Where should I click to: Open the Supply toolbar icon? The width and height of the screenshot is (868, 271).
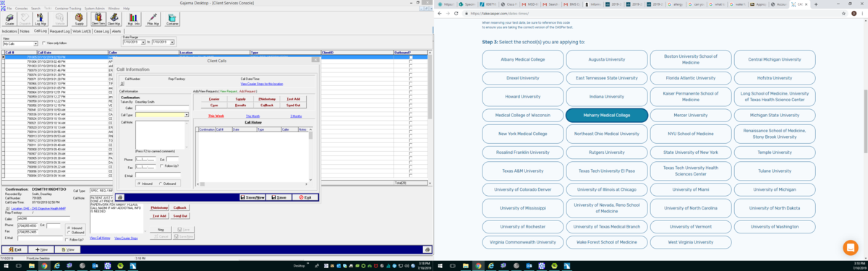coord(80,19)
